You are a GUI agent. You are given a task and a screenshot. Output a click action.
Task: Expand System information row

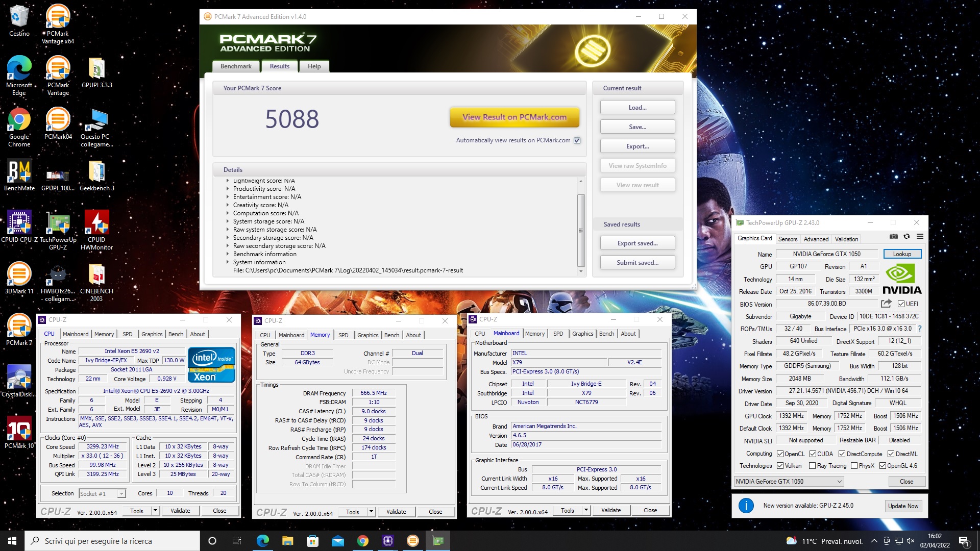pos(228,262)
